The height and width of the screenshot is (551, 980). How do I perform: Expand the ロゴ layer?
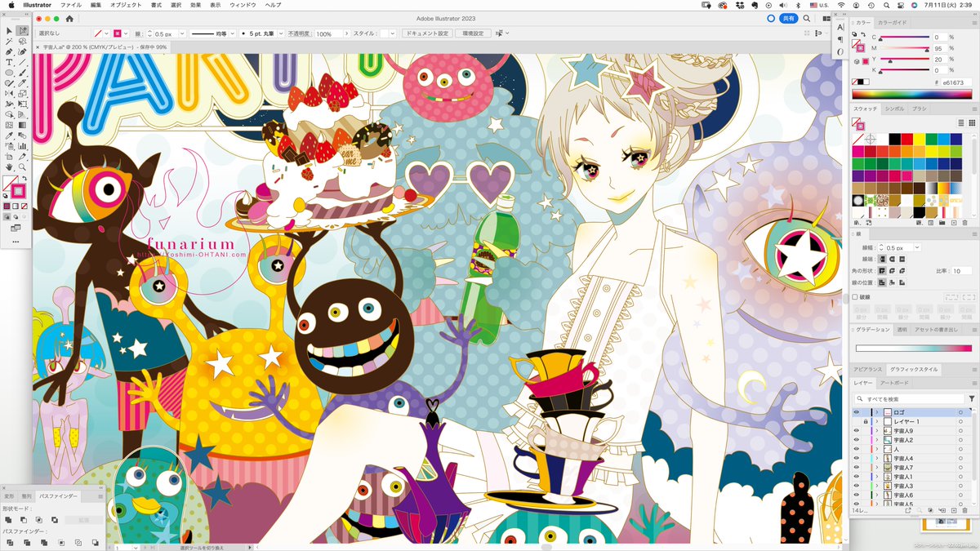point(877,412)
